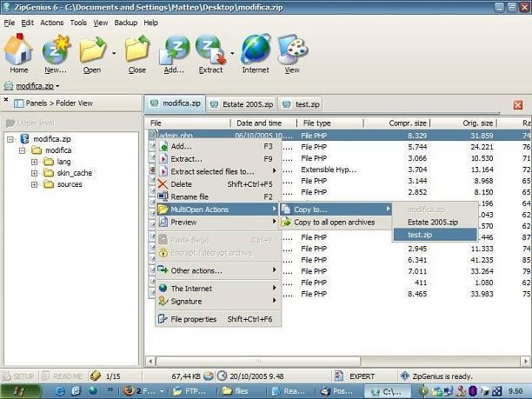
Task: Choose Rename file in context menu
Action: click(x=218, y=196)
